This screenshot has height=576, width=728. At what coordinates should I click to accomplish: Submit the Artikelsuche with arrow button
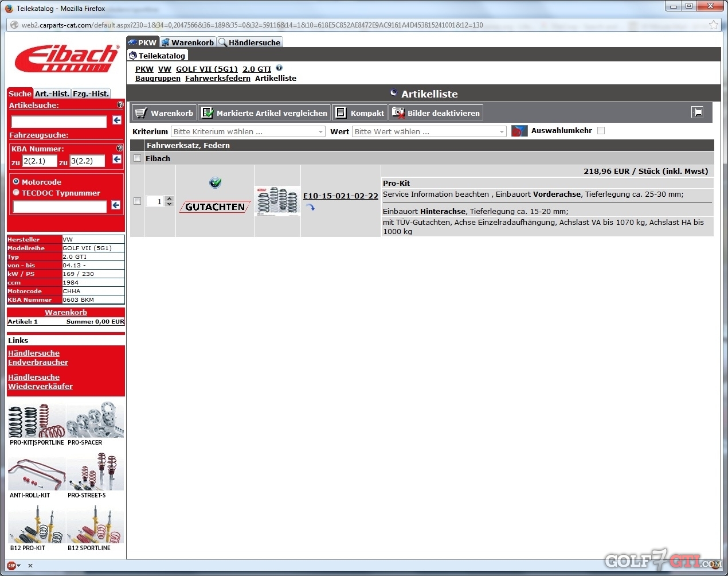click(117, 120)
